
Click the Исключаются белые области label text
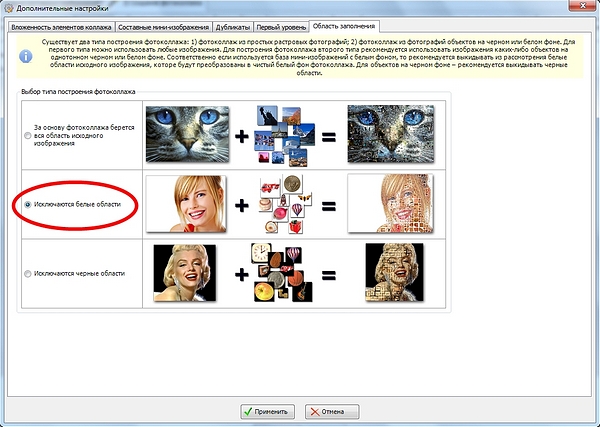click(77, 204)
